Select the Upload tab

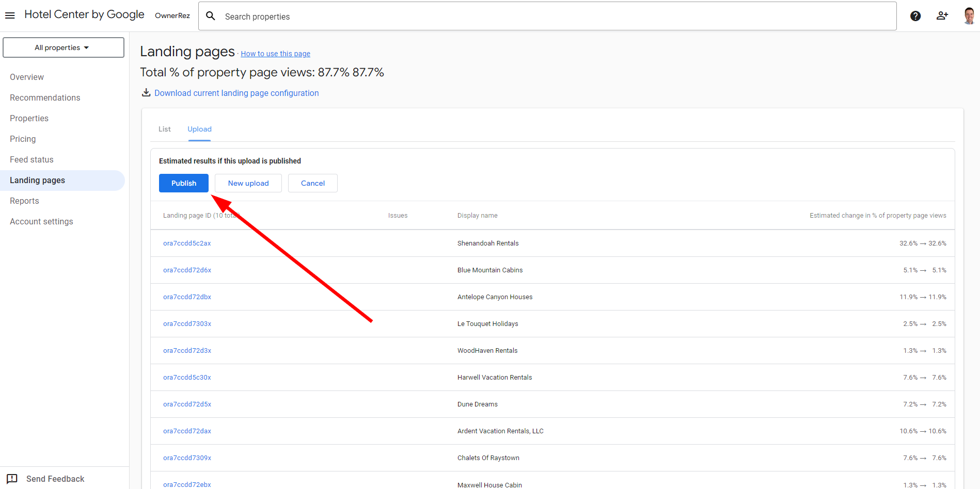(x=199, y=129)
